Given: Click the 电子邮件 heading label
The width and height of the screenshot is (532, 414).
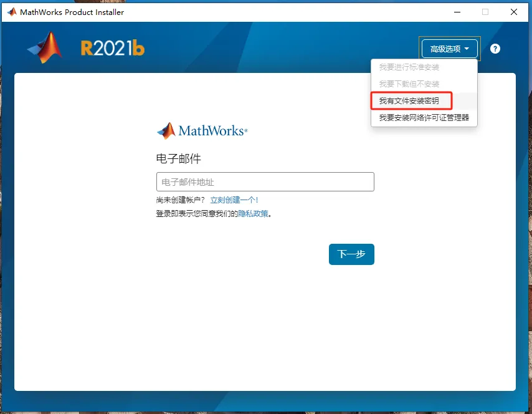Looking at the screenshot, I should [178, 158].
